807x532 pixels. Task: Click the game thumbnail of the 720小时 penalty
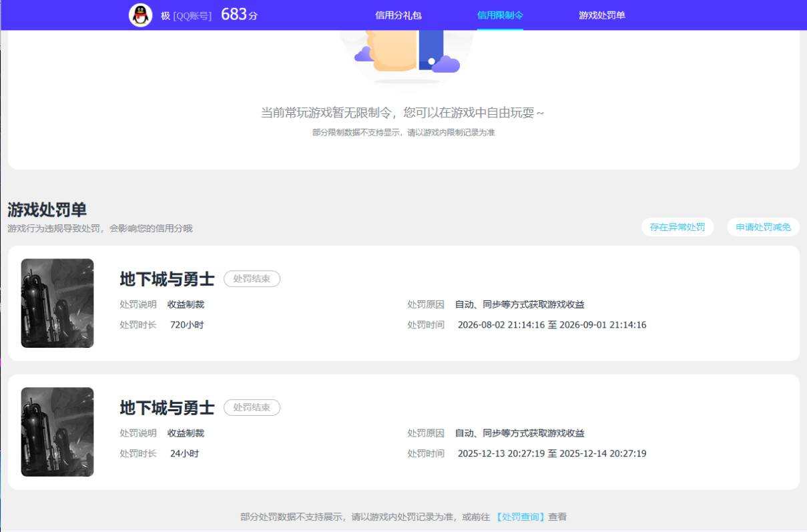(57, 303)
